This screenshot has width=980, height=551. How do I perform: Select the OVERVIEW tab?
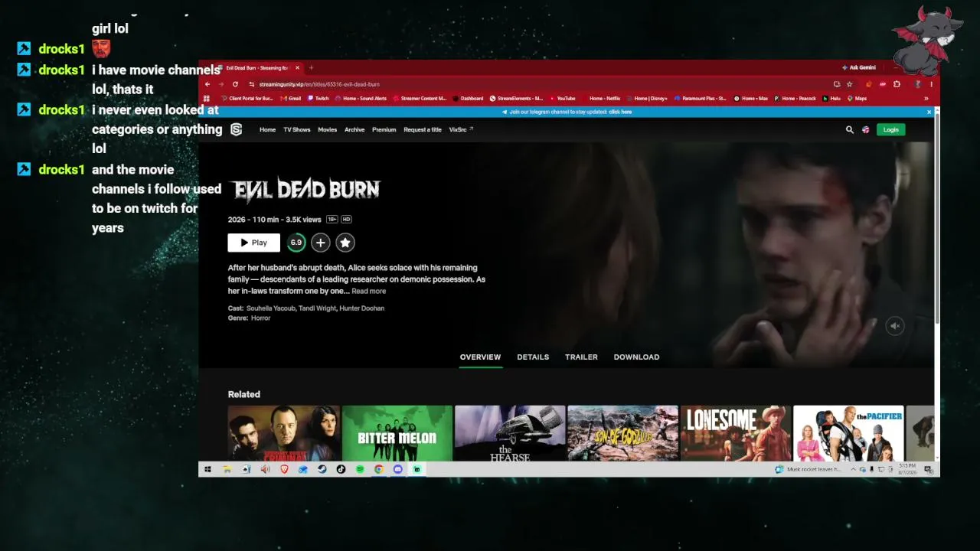pyautogui.click(x=480, y=357)
